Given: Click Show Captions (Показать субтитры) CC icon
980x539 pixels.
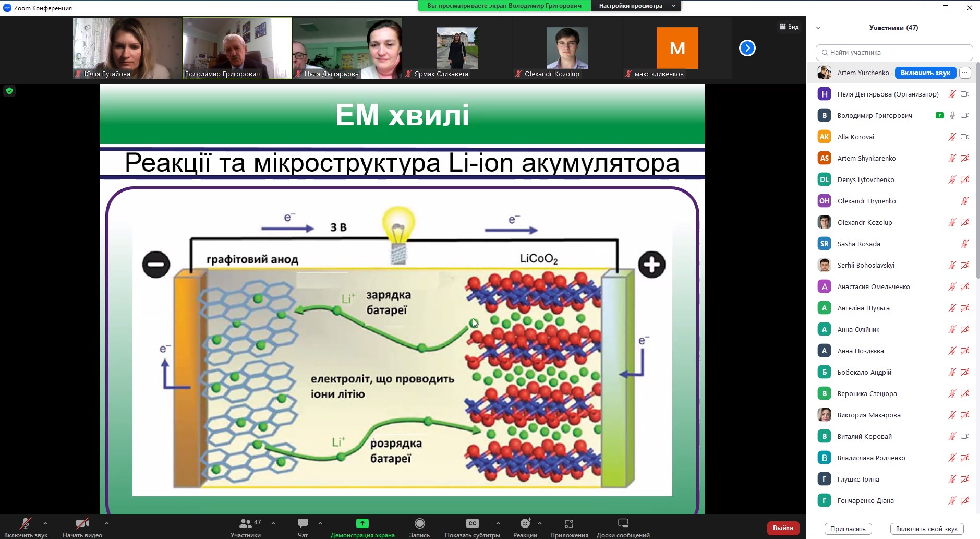Looking at the screenshot, I should pos(472,523).
